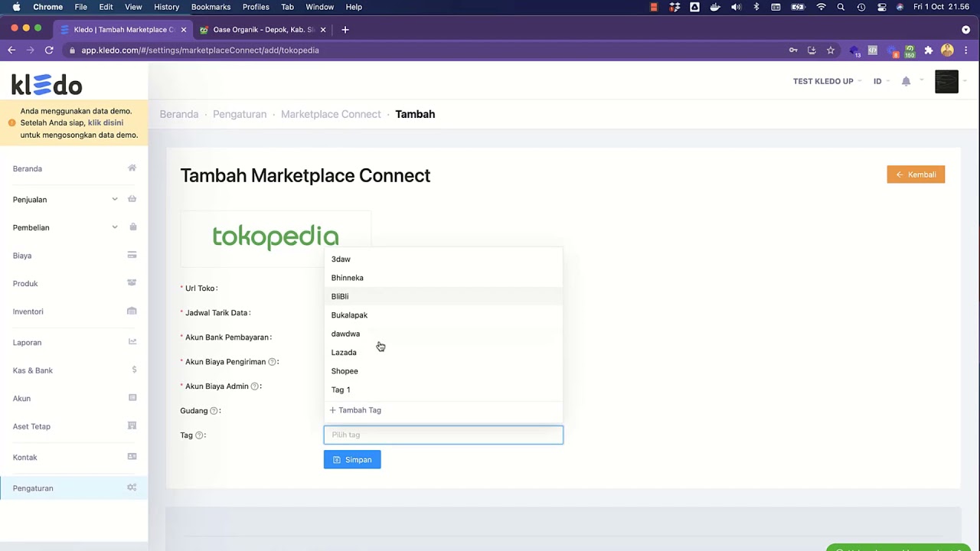Go to Pengaturan breadcrumb link
This screenshot has height=551, width=980.
coord(240,114)
